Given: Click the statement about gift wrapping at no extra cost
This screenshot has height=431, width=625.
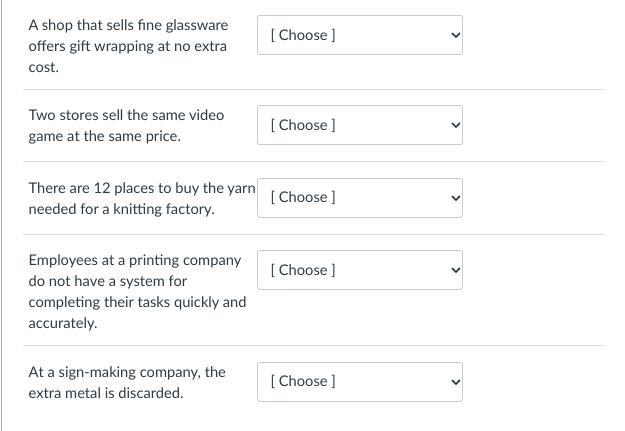Looking at the screenshot, I should (128, 46).
